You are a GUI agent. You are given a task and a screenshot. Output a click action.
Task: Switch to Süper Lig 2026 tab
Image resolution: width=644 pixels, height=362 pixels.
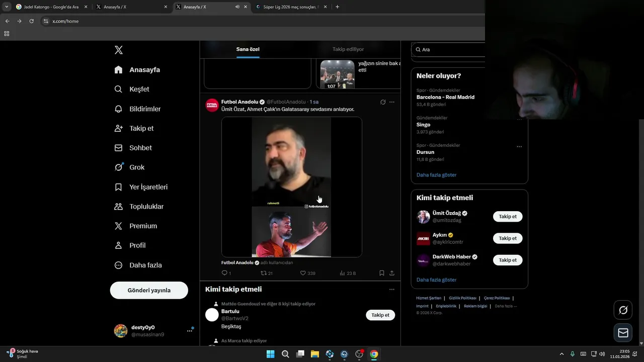click(292, 7)
